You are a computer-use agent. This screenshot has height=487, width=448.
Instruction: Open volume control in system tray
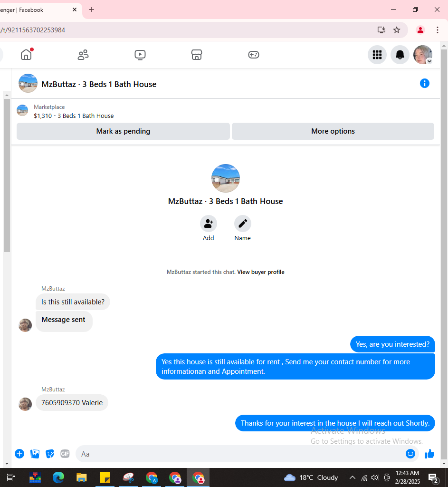tap(375, 477)
